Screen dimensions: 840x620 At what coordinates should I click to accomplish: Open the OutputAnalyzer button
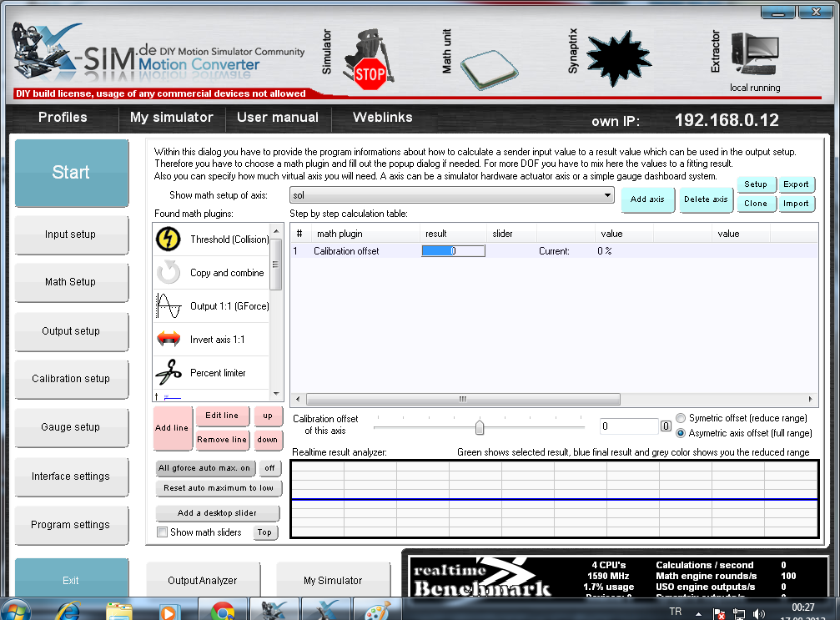(203, 580)
